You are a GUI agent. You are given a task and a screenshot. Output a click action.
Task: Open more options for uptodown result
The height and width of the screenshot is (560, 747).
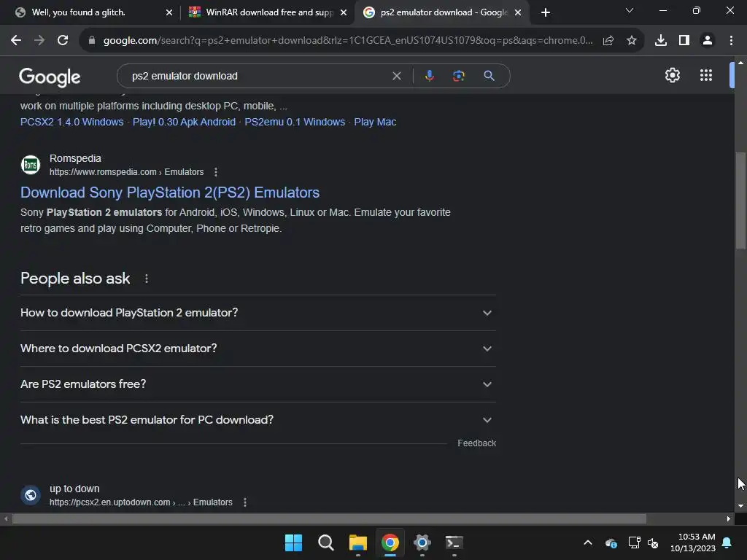(x=245, y=502)
